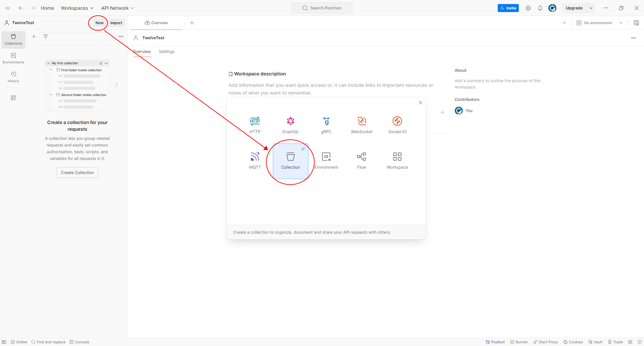Open the two-pane layout icon
The height and width of the screenshot is (346, 644).
630,342
